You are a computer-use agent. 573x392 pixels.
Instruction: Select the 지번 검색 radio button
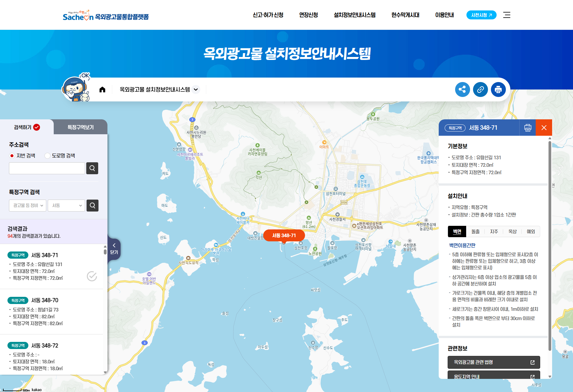point(12,155)
